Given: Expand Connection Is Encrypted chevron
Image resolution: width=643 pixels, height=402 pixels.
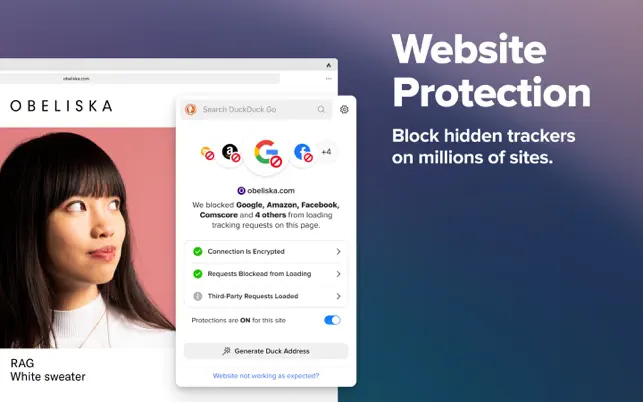Looking at the screenshot, I should click(x=338, y=251).
